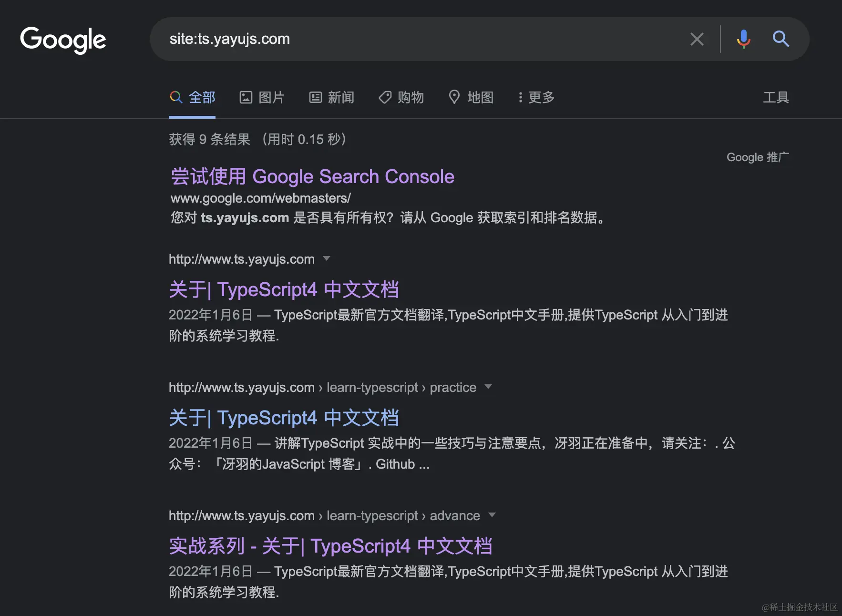
Task: Open the 工具 options
Action: [776, 97]
